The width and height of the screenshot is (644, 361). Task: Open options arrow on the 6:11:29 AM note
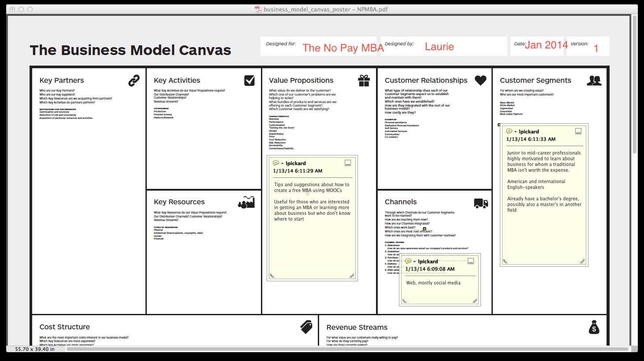coord(283,163)
